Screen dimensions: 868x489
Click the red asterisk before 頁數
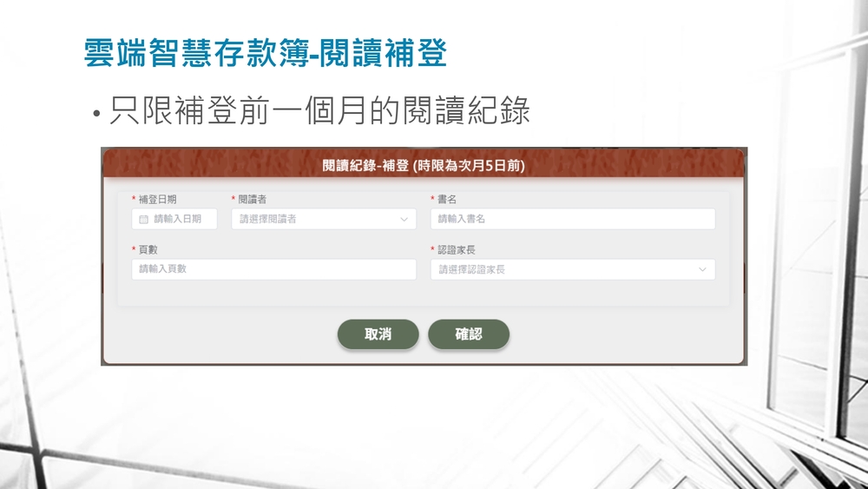[x=134, y=250]
